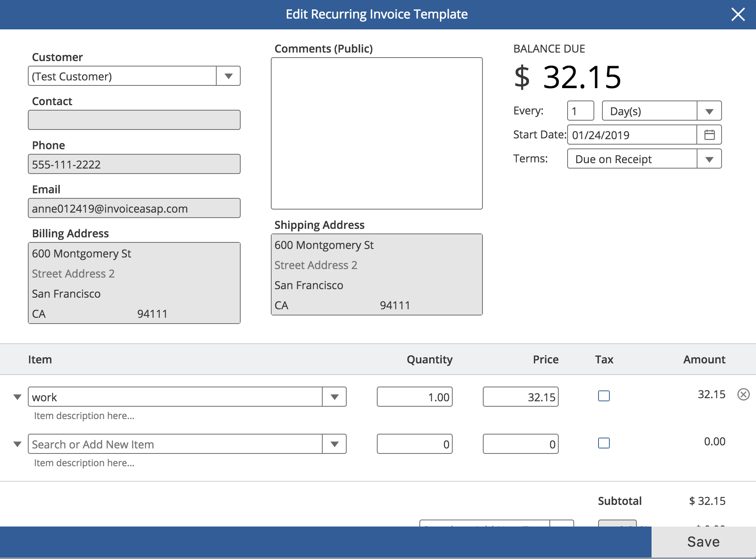Close the Edit Recurring Invoice dialog
This screenshot has width=756, height=559.
point(738,15)
